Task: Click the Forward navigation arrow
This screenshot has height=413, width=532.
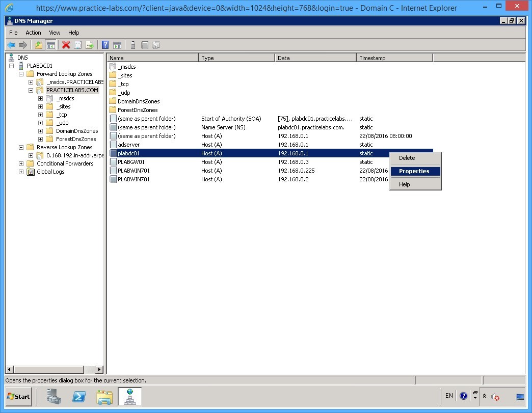Action: (23, 45)
